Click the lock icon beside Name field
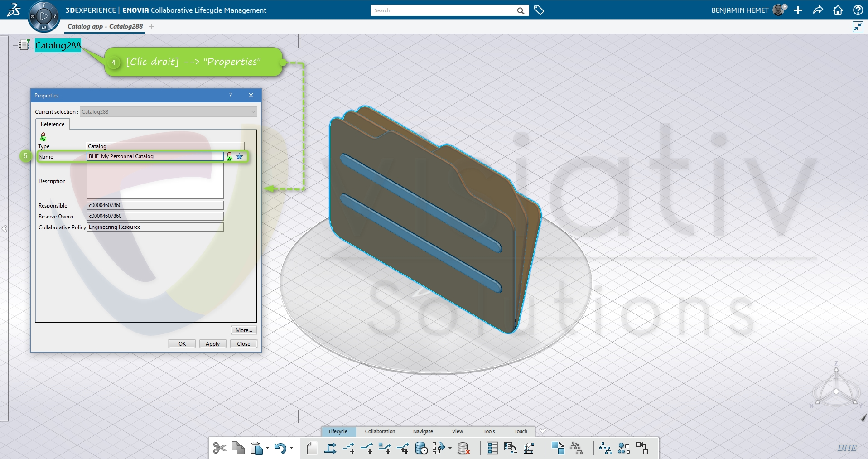Viewport: 868px width, 459px height. [x=229, y=156]
